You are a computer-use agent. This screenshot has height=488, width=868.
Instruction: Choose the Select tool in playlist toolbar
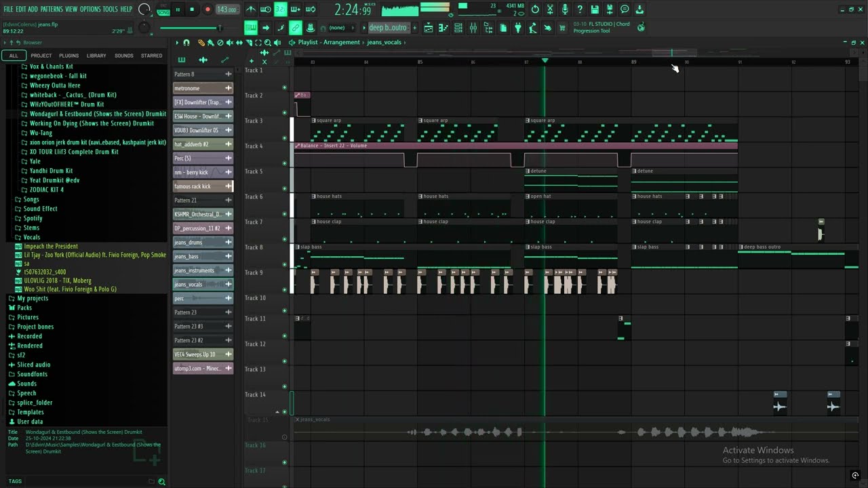point(258,43)
